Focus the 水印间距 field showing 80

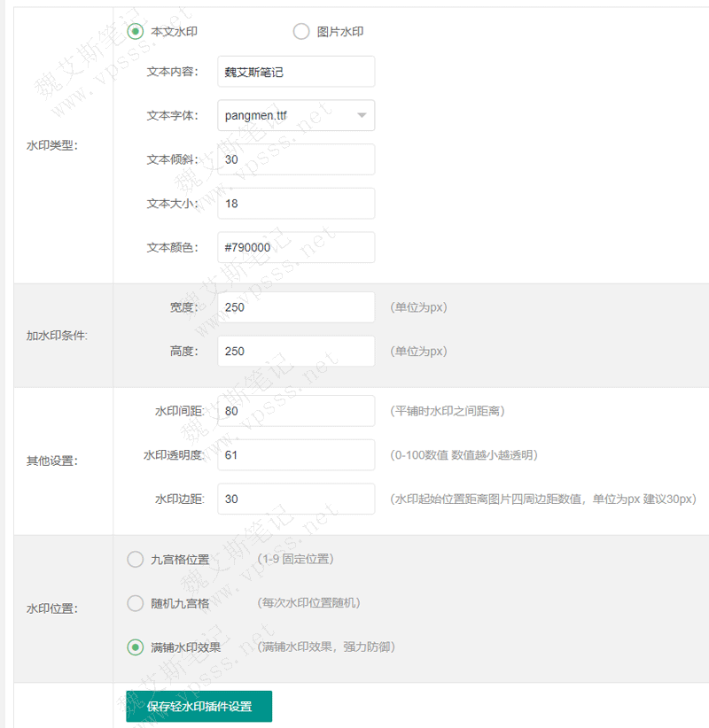(x=296, y=411)
